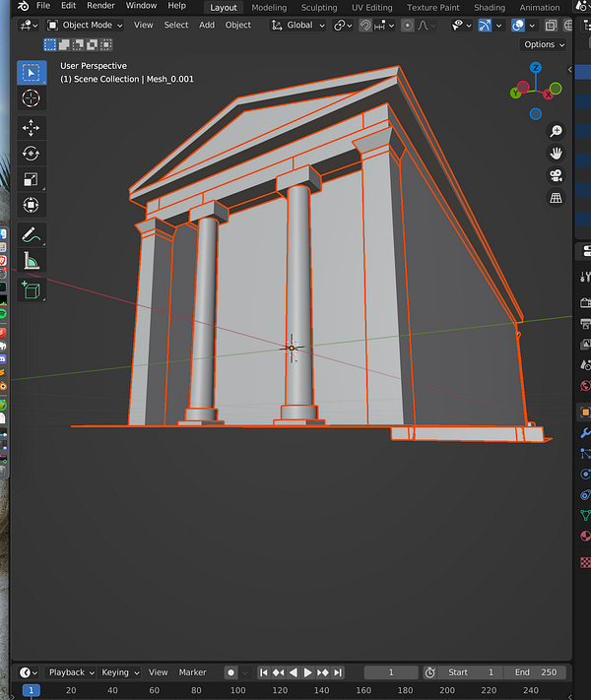The width and height of the screenshot is (591, 700).
Task: Toggle perspective/orthographic grid view icon
Action: coord(556,198)
